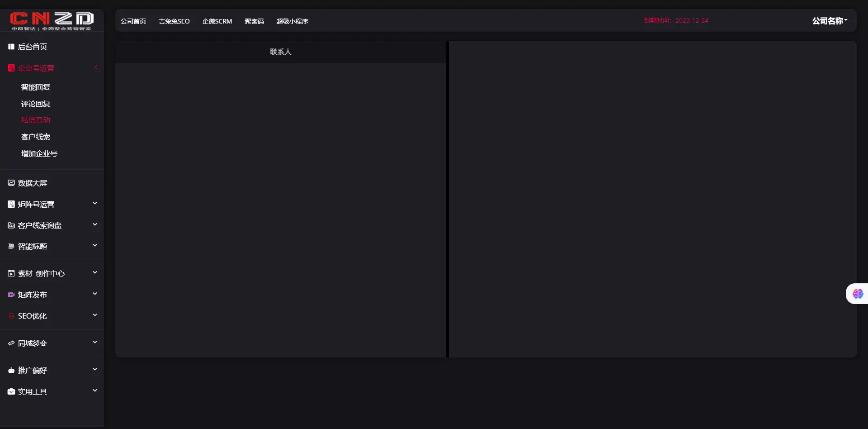
Task: Click the 素材-创作中心 media icon
Action: (x=11, y=273)
